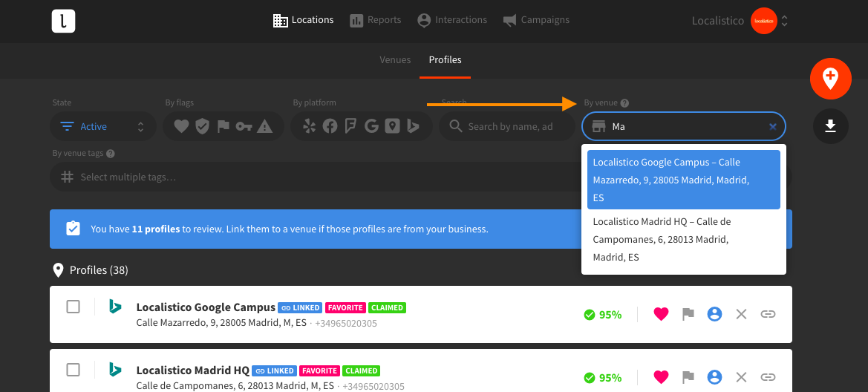
Task: Click the orange Localistico account avatar
Action: click(764, 21)
